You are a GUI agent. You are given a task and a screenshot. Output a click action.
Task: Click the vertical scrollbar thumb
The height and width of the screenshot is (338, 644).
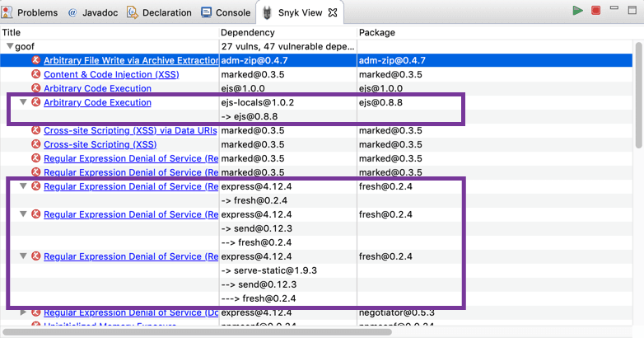click(639, 95)
